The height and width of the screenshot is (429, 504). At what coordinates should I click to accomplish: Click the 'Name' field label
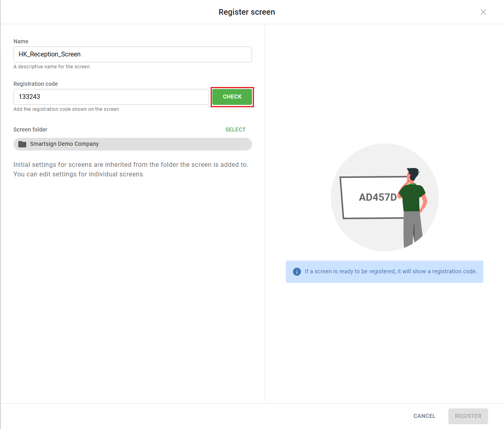click(21, 41)
